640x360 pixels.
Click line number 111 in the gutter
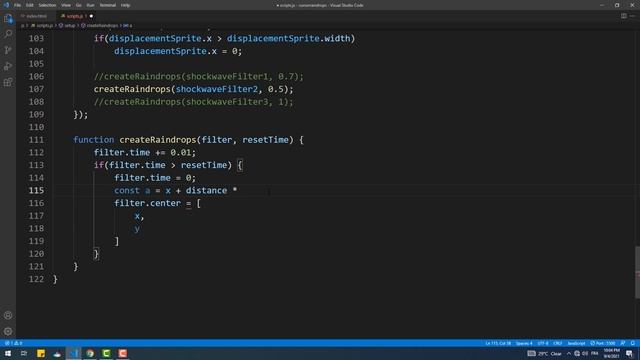[36, 140]
